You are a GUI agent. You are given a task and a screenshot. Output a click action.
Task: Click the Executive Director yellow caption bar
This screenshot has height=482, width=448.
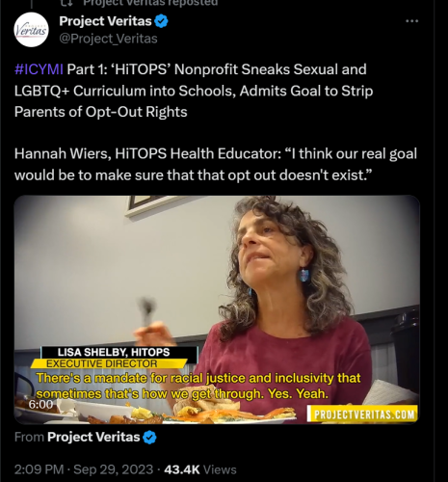109,363
